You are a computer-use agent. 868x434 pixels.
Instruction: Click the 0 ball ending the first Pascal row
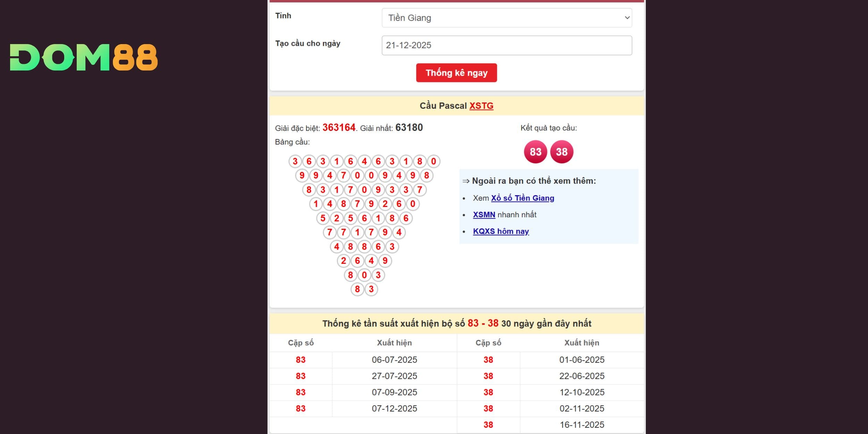(x=433, y=161)
